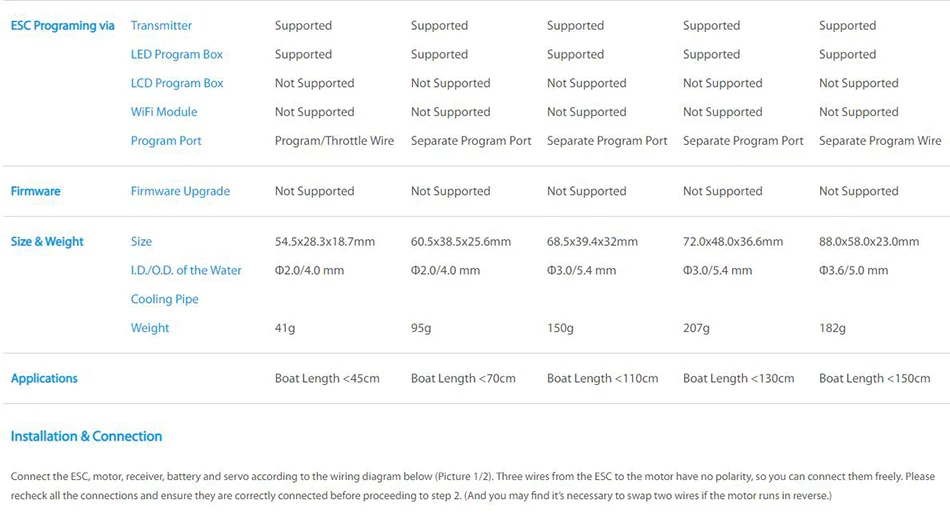950x520 pixels.
Task: Select the 207g weight value
Action: pyautogui.click(x=696, y=328)
